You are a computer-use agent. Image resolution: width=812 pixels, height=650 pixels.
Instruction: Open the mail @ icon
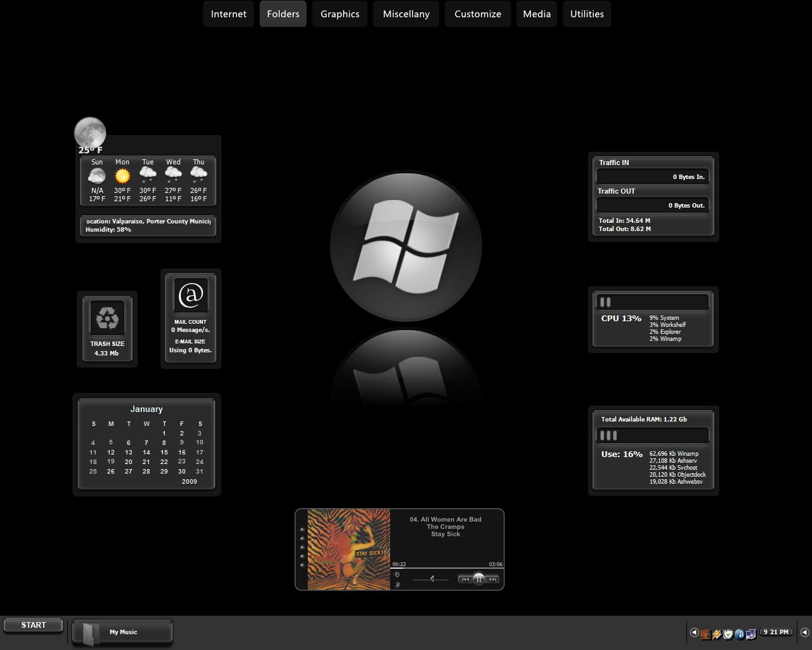tap(191, 295)
